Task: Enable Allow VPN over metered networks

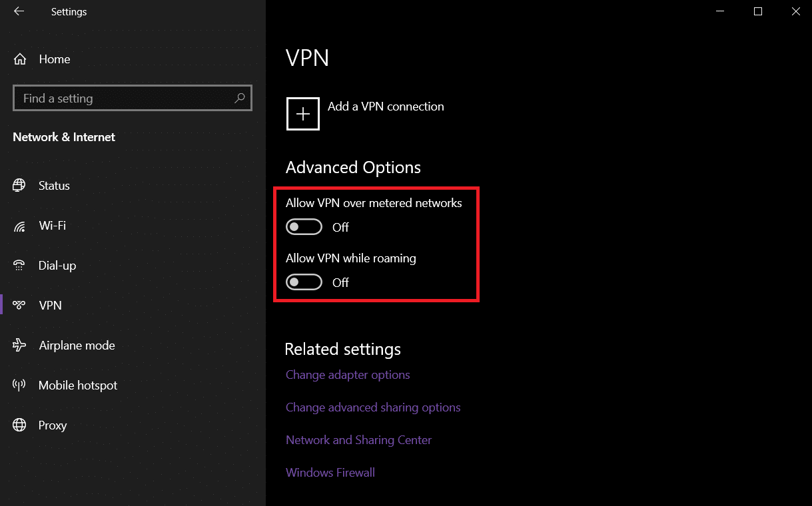Action: (x=304, y=227)
